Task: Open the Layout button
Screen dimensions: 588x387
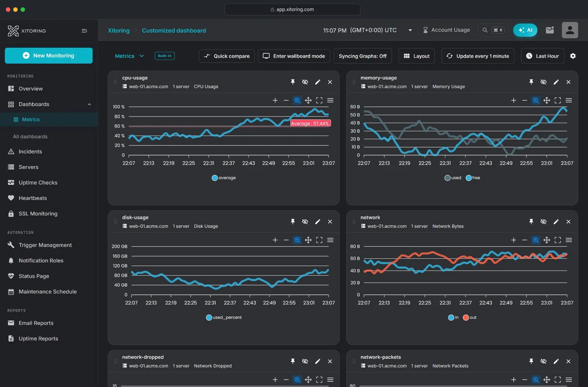Action: pyautogui.click(x=417, y=56)
